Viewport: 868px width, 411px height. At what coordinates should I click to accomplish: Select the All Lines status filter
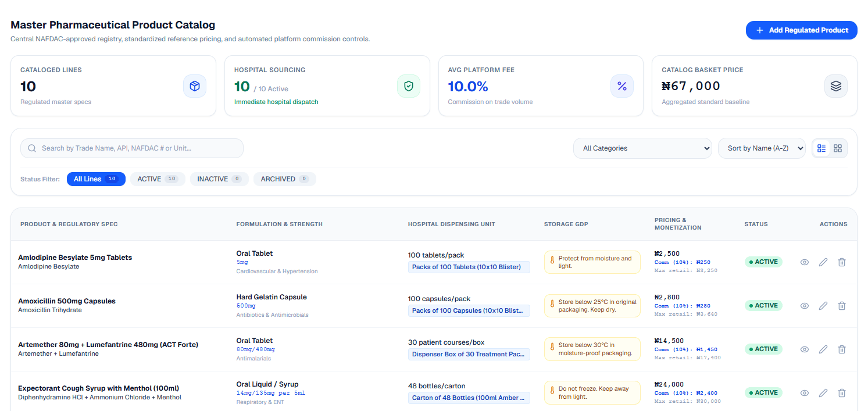[x=96, y=179]
